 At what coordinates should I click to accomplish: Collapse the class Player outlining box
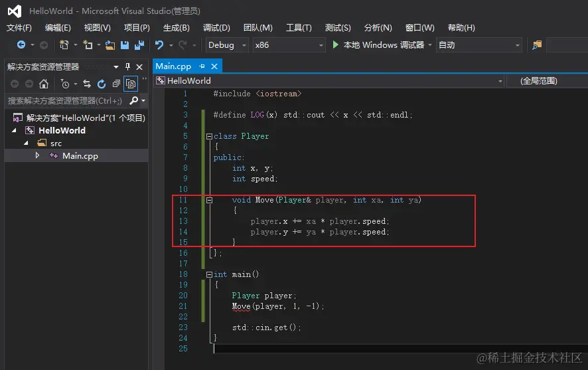(209, 136)
